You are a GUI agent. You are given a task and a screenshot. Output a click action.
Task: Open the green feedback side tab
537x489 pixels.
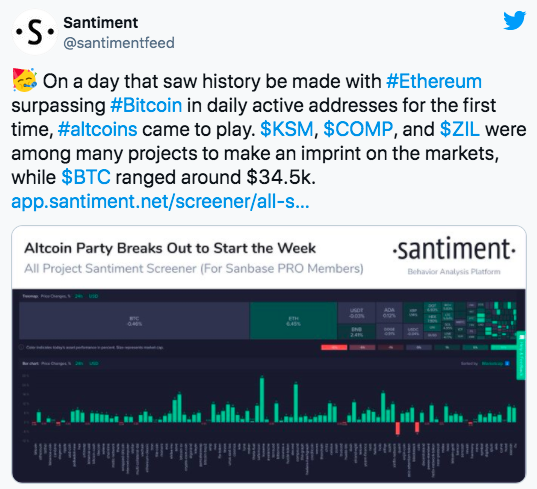coord(521,355)
